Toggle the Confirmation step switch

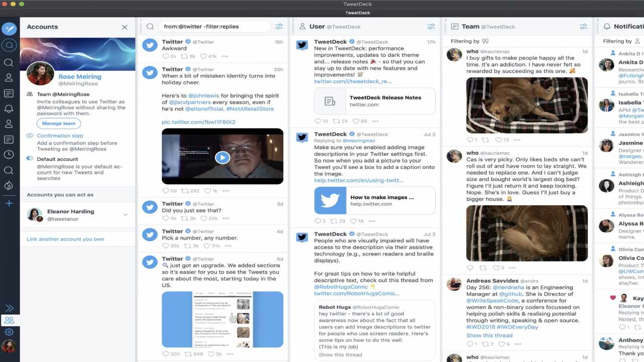(30, 136)
